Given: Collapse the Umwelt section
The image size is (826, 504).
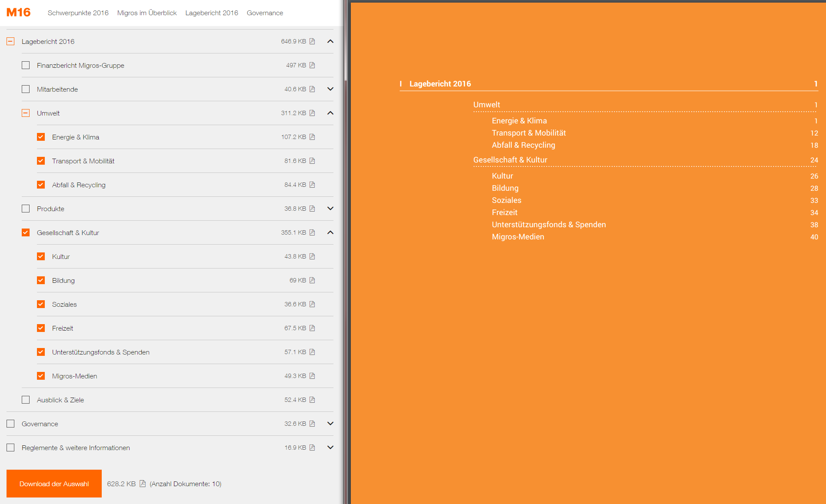Looking at the screenshot, I should [x=330, y=113].
